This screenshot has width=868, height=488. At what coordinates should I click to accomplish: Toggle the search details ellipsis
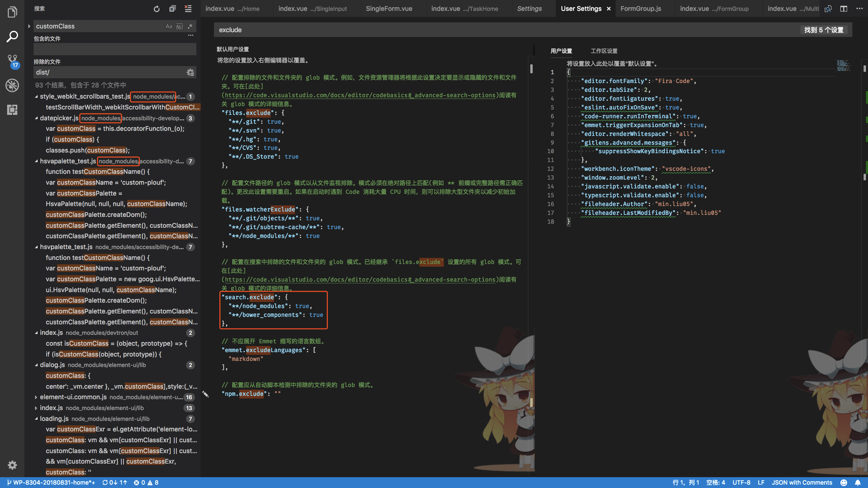click(x=191, y=35)
